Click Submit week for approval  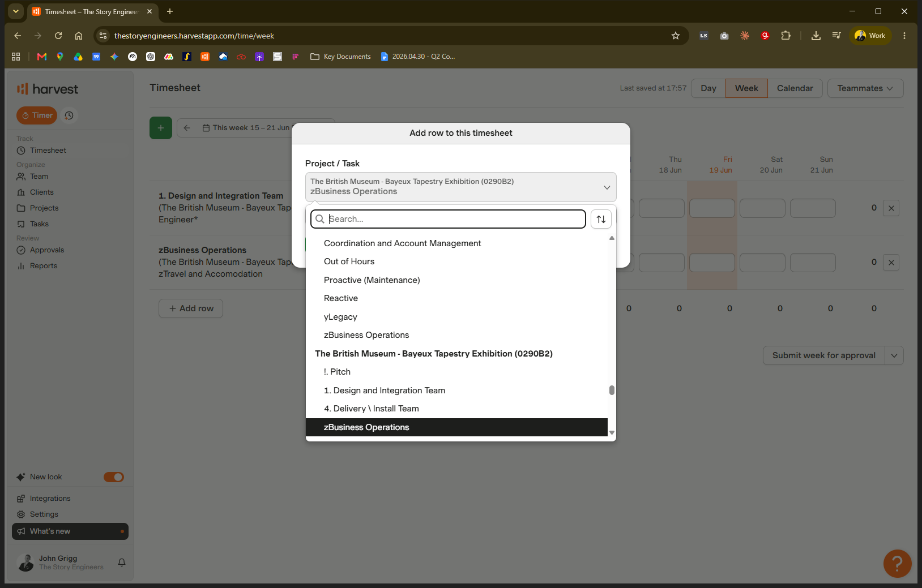tap(823, 355)
